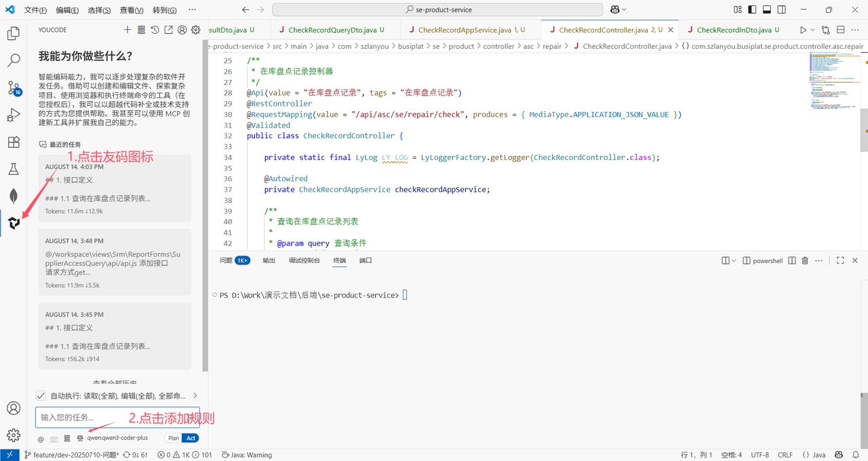This screenshot has height=461, width=868.
Task: Open the YouCode account icon
Action: click(x=182, y=30)
